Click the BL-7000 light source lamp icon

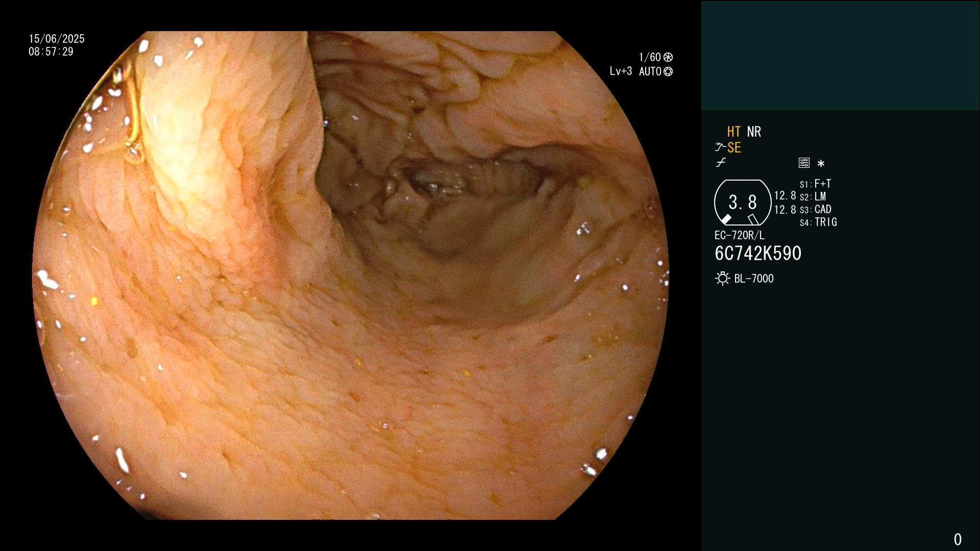tap(723, 279)
